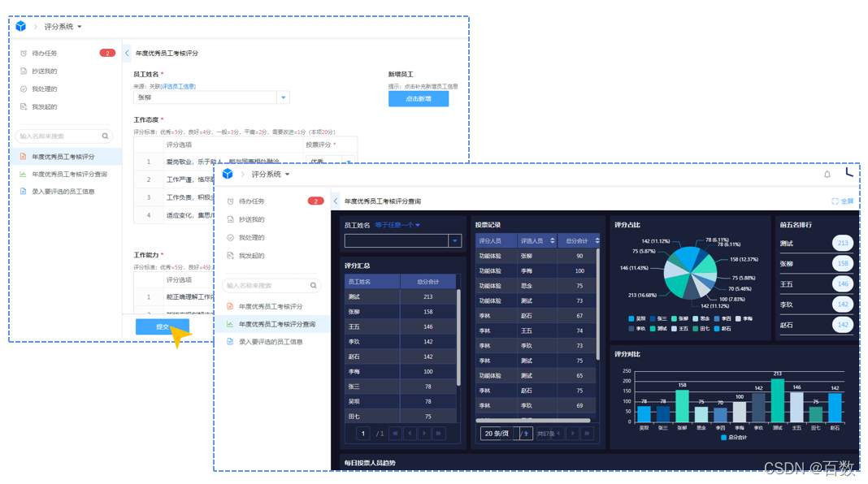Open 年度优秀员工考核评分 in the dashboard sidebar
The image size is (868, 484).
coord(271,306)
